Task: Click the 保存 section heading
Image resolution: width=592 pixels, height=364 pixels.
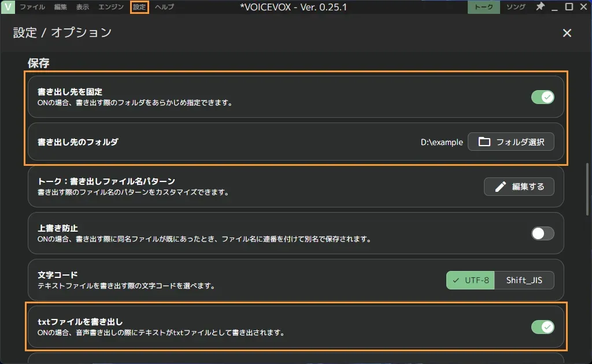Action: pos(39,63)
